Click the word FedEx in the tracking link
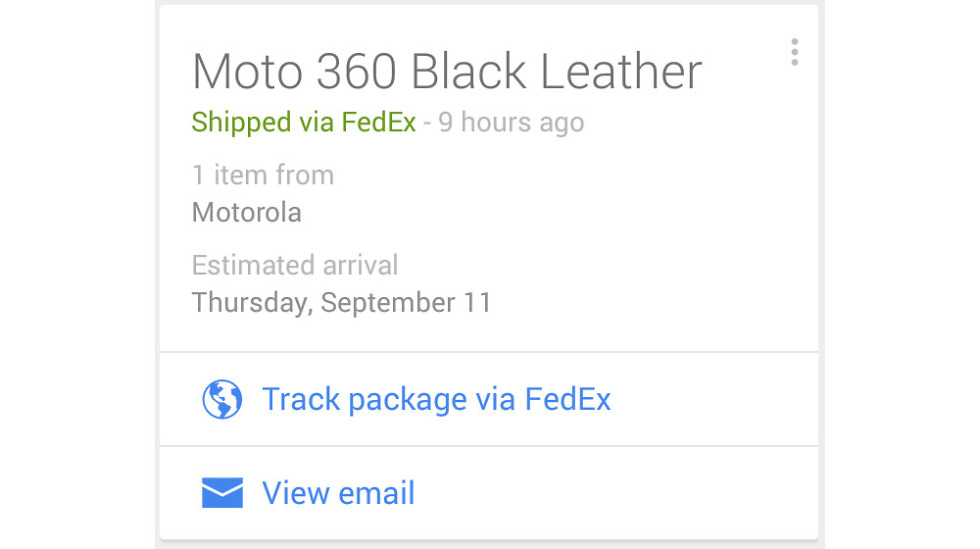The image size is (980, 549). pyautogui.click(x=567, y=400)
